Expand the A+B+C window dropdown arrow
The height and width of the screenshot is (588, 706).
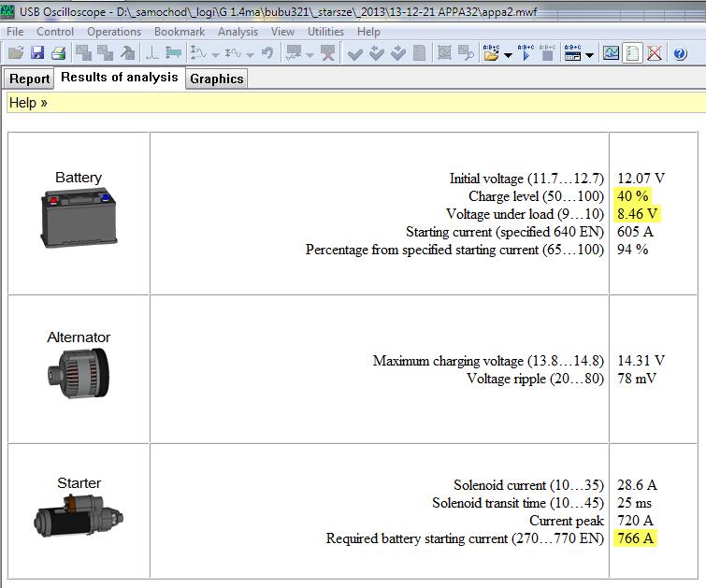[589, 55]
